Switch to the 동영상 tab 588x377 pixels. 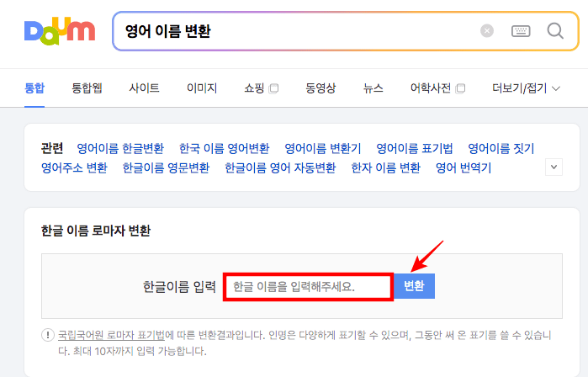(320, 88)
